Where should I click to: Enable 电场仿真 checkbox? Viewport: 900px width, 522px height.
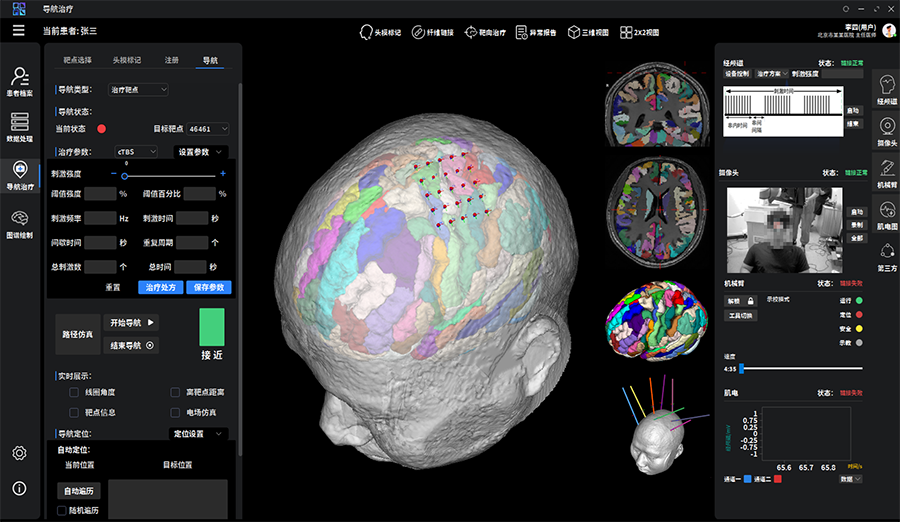[175, 412]
